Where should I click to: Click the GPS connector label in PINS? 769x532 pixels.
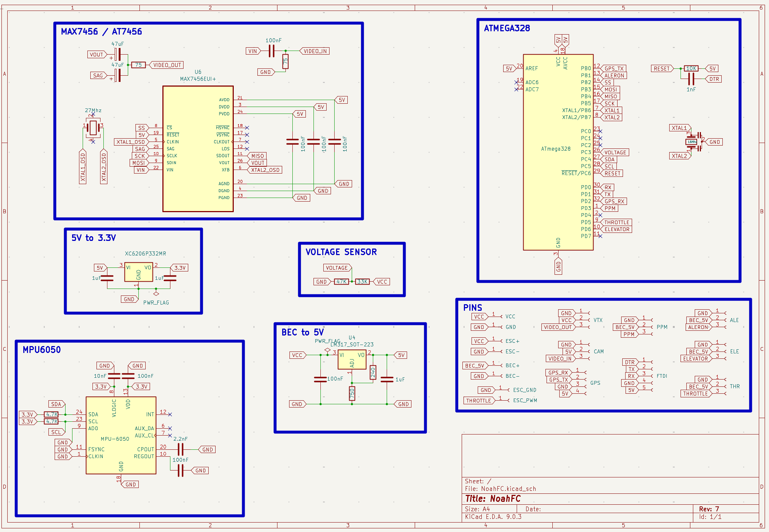(595, 383)
